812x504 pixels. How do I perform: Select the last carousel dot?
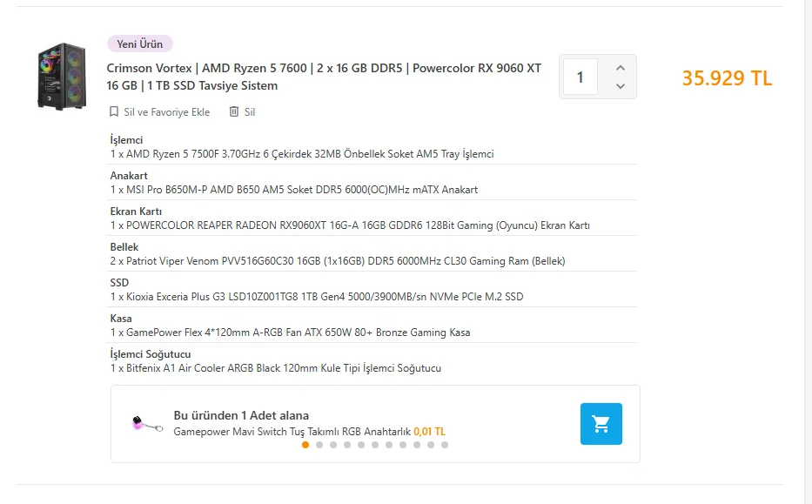445,445
